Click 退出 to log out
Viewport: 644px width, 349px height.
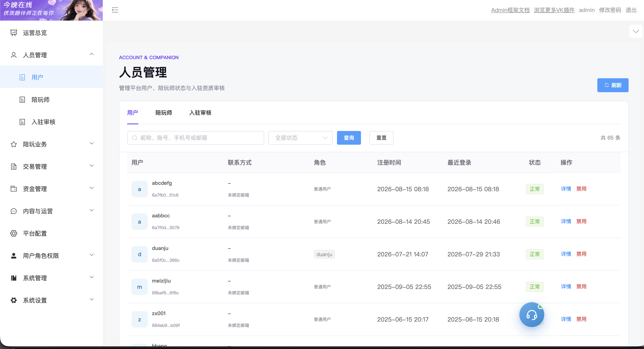631,10
